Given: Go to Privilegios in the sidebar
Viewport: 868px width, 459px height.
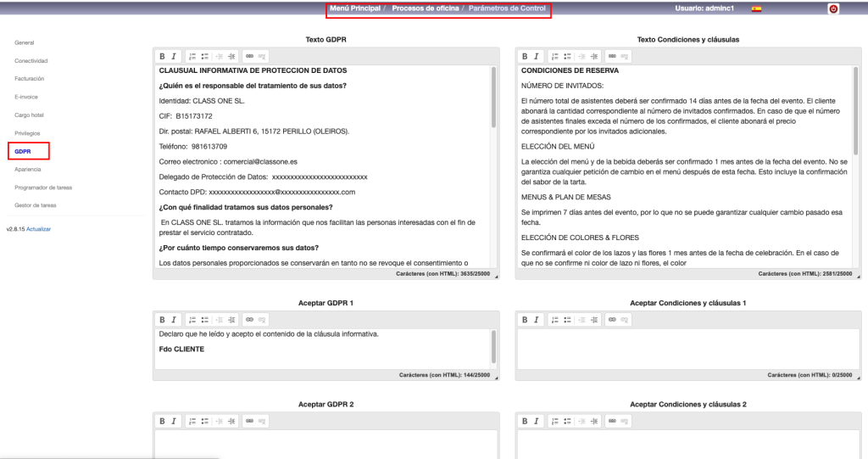Looking at the screenshot, I should pos(28,133).
